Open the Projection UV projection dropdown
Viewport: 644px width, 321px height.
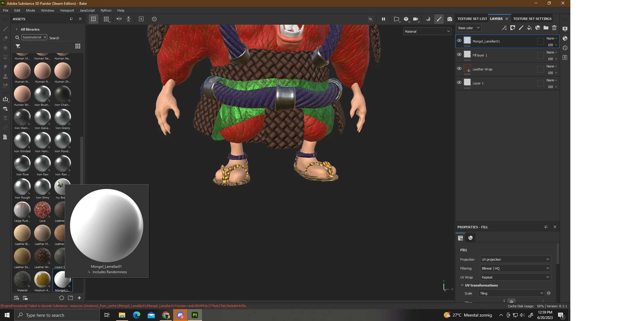pos(515,259)
